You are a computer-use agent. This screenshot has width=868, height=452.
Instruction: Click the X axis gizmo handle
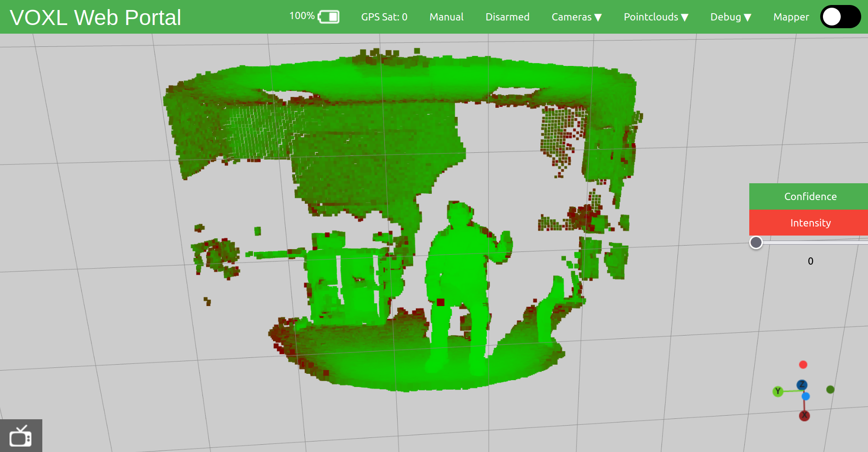pyautogui.click(x=804, y=416)
